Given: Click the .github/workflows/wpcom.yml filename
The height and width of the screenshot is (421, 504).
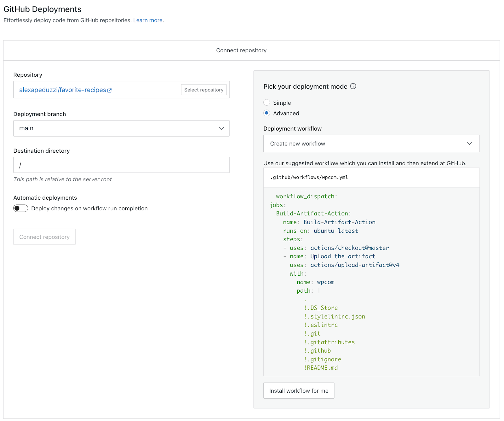Looking at the screenshot, I should tap(309, 177).
